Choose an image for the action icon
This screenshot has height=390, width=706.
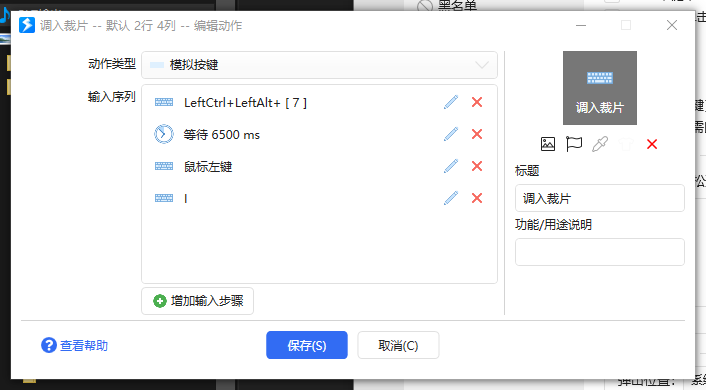pyautogui.click(x=548, y=144)
